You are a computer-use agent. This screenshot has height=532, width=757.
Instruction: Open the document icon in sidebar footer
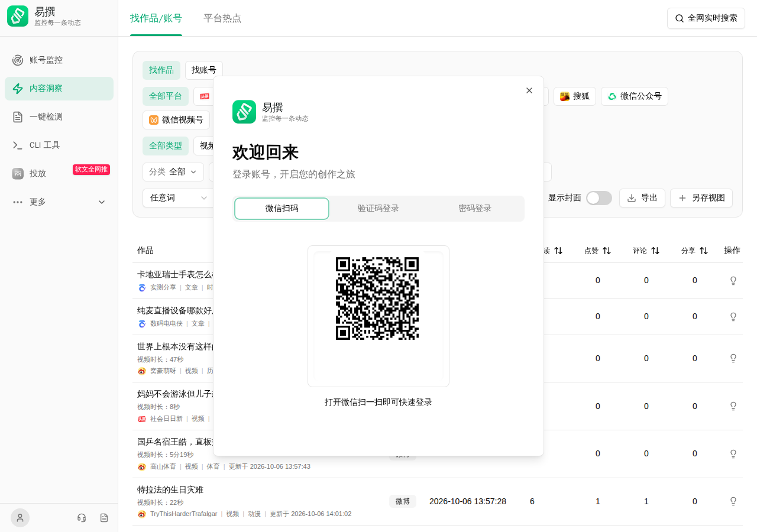coord(104,518)
